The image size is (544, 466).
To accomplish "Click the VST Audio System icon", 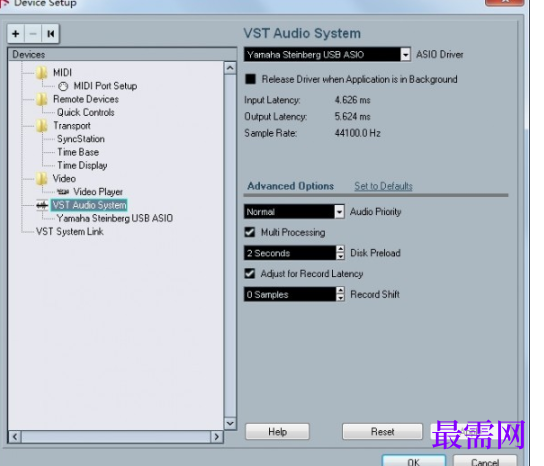I will (42, 205).
